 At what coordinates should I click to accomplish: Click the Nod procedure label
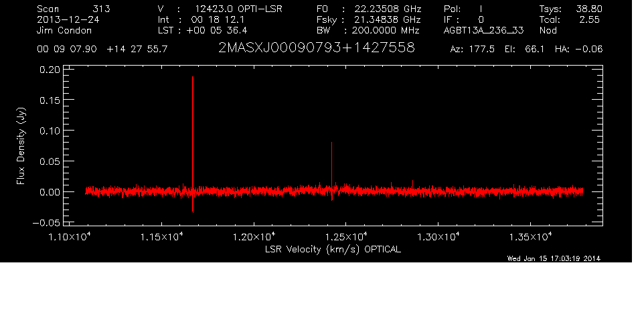coord(548,30)
